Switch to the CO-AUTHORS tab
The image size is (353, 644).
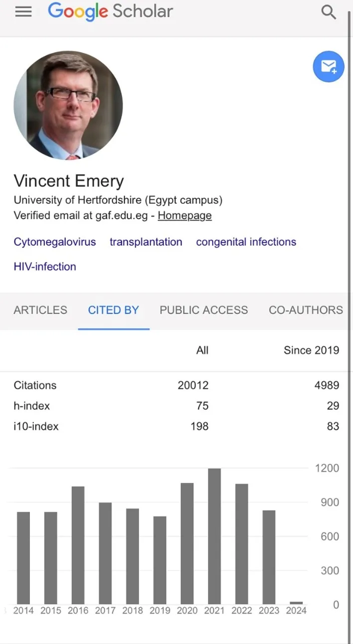[x=306, y=310]
